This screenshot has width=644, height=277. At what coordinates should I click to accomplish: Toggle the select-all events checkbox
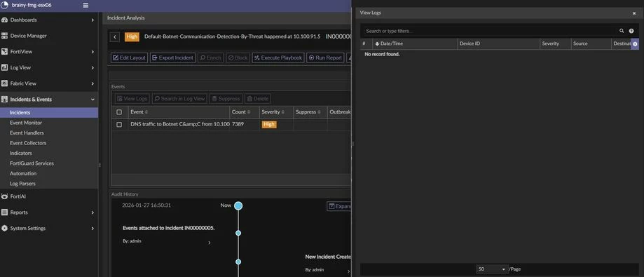pos(119,112)
